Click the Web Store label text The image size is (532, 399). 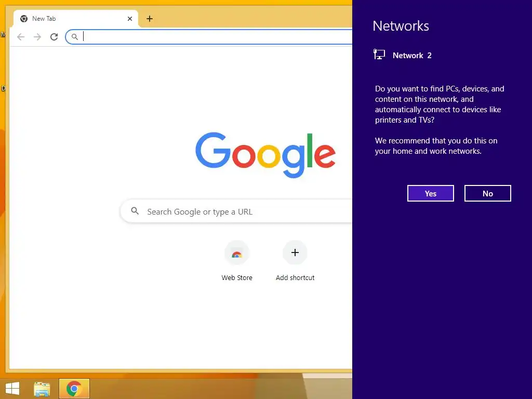pos(237,277)
